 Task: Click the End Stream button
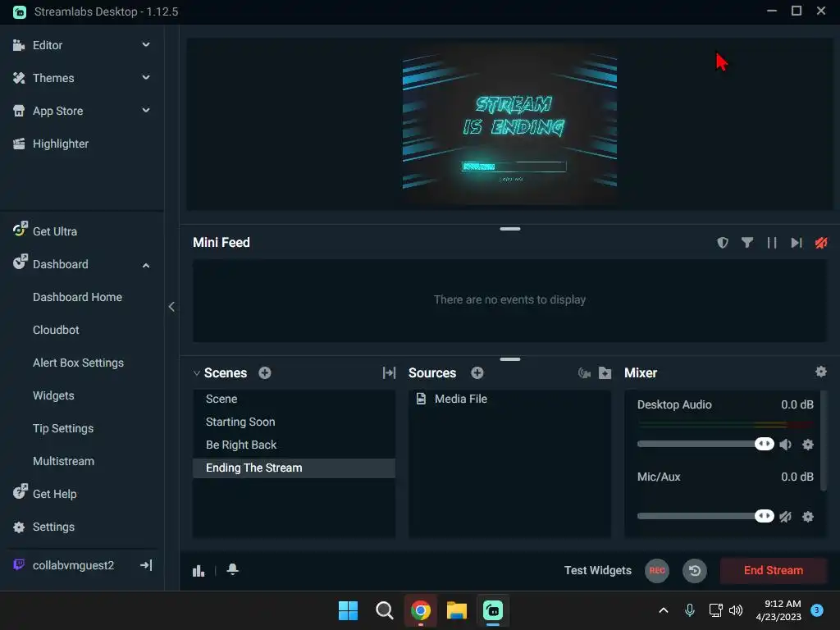pos(773,571)
